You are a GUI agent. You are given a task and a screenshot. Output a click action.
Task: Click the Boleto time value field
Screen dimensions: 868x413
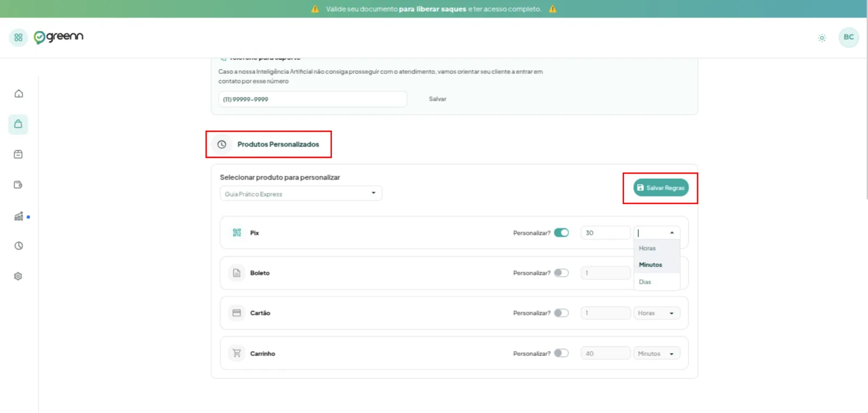click(605, 273)
